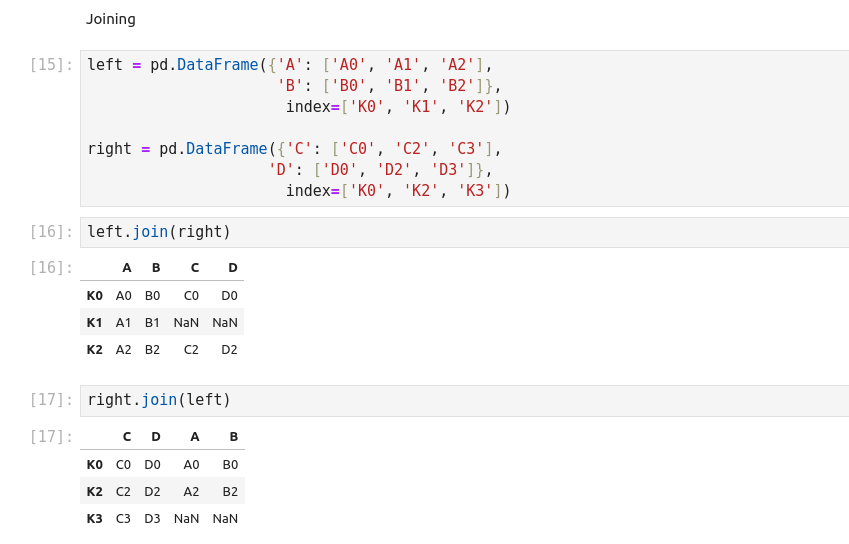Click the K0 row label in first table

click(x=95, y=295)
